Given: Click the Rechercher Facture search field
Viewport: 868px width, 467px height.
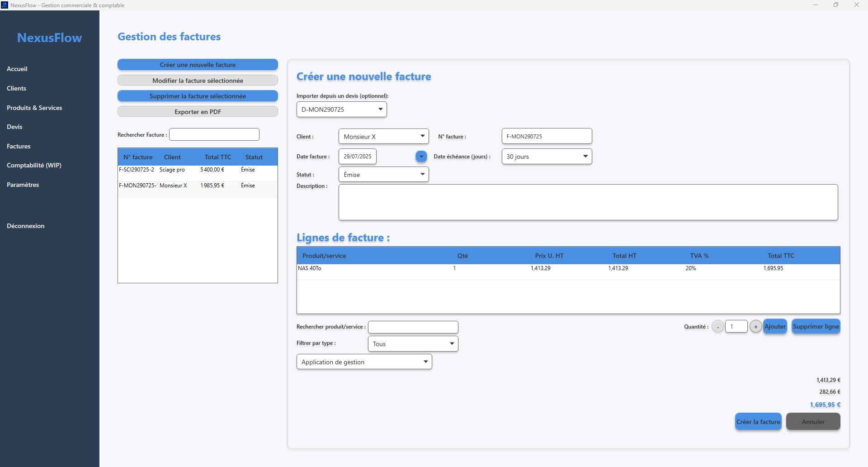Looking at the screenshot, I should tap(214, 135).
